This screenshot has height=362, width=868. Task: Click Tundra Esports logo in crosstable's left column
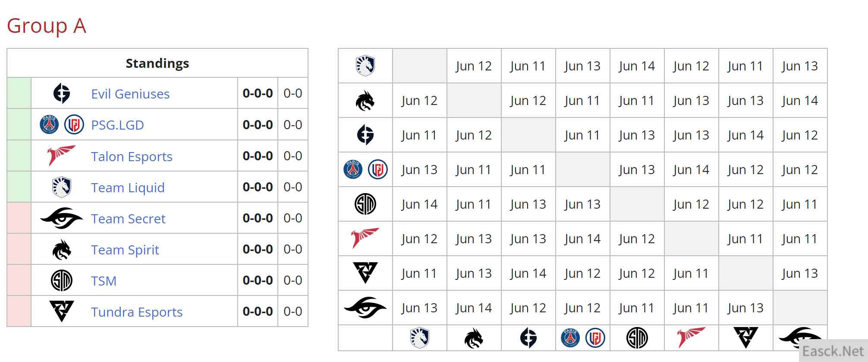365,273
